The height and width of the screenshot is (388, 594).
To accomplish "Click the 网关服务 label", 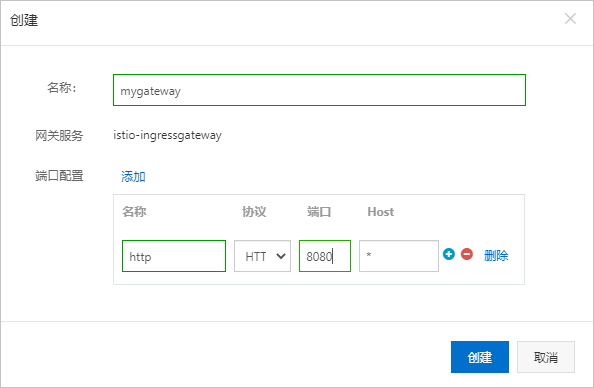I will click(59, 135).
